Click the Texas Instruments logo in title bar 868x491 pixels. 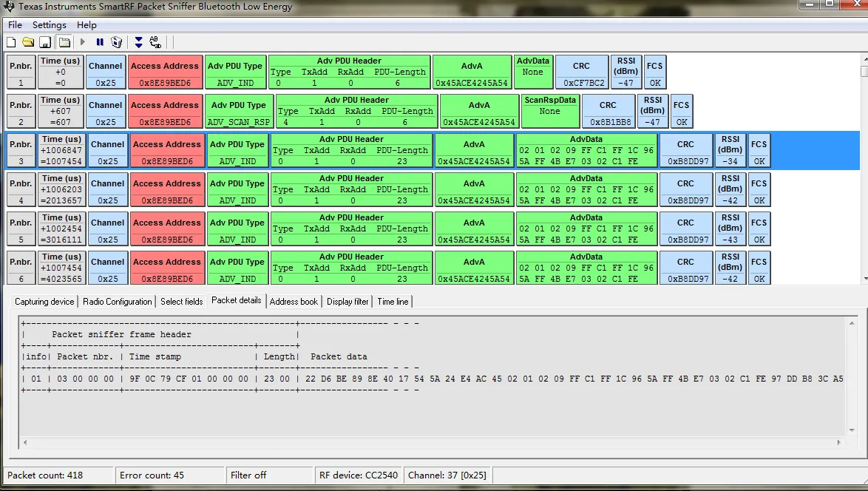pyautogui.click(x=9, y=7)
